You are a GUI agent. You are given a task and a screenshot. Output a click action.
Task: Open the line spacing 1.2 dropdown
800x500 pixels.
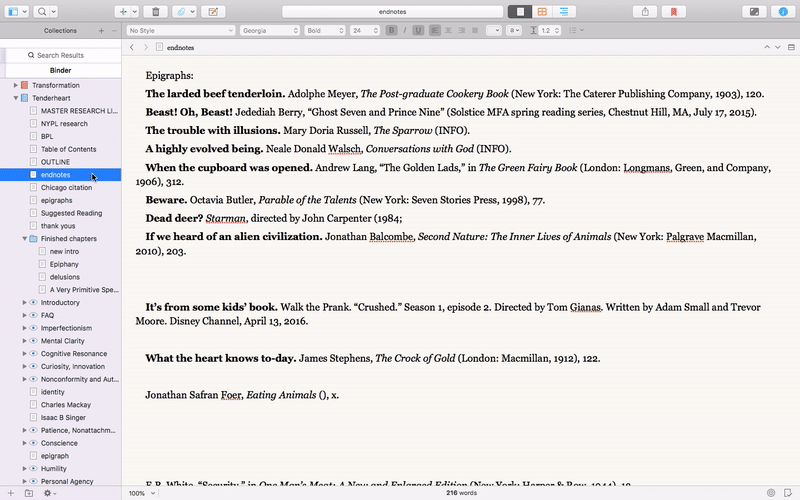[x=549, y=31]
